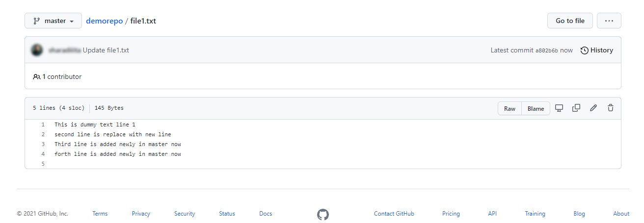Open Pricing footer link
Viewport: 644px width, 223px height.
pos(451,214)
